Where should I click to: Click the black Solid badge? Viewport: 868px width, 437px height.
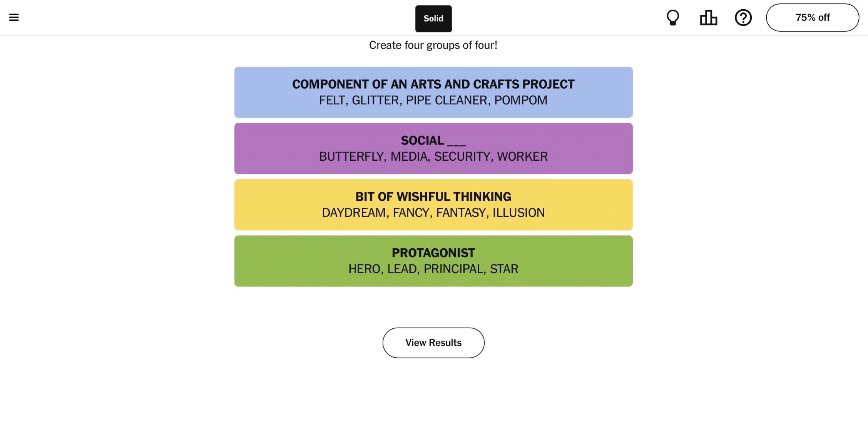(433, 18)
